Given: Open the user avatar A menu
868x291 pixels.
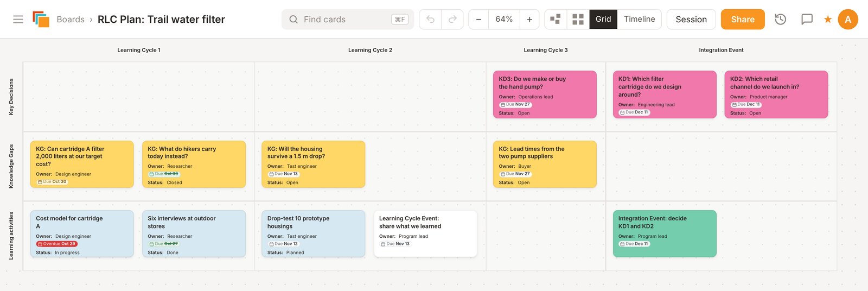Looking at the screenshot, I should pyautogui.click(x=848, y=20).
